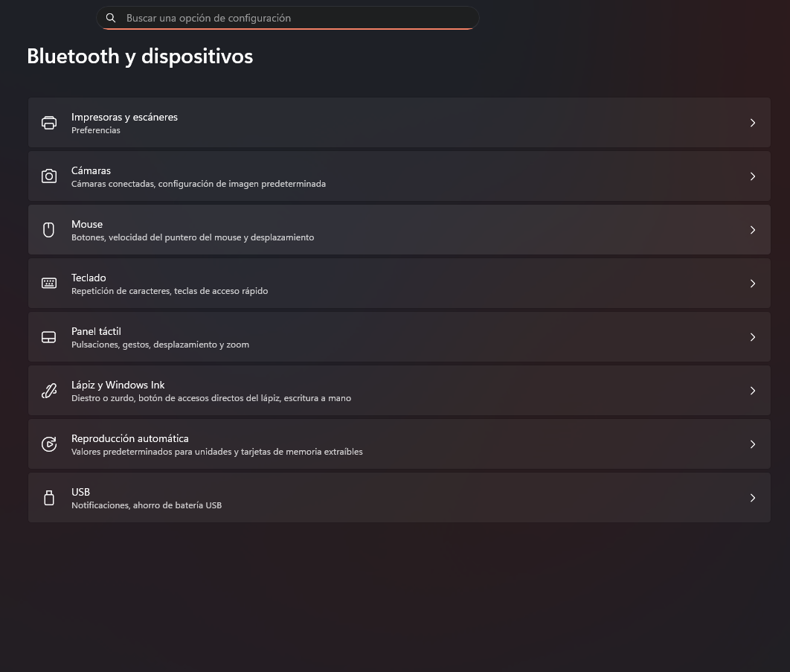Image resolution: width=790 pixels, height=672 pixels.
Task: Select the Lápiz y Windows Ink title
Action: click(118, 385)
